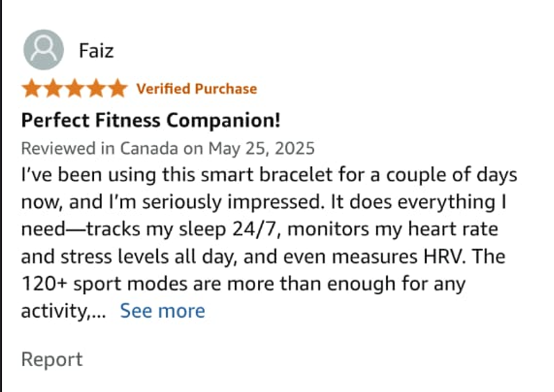Click the Report link

[52, 360]
